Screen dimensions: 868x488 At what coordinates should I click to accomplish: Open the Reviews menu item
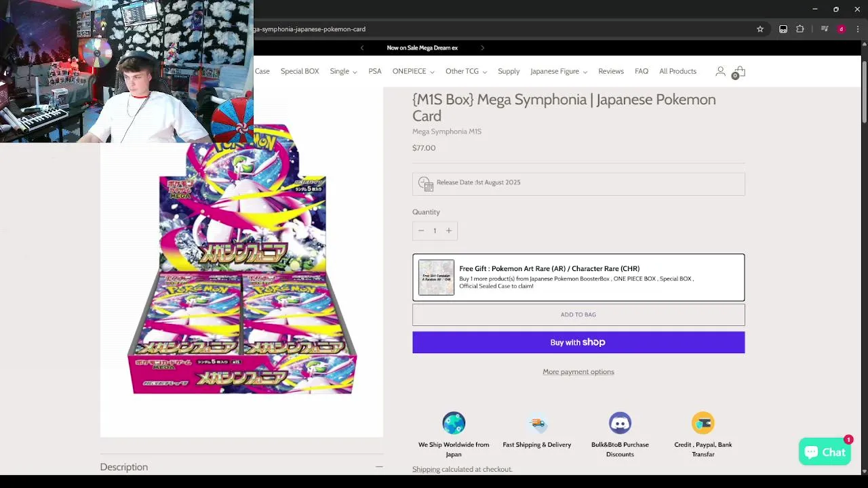click(611, 71)
